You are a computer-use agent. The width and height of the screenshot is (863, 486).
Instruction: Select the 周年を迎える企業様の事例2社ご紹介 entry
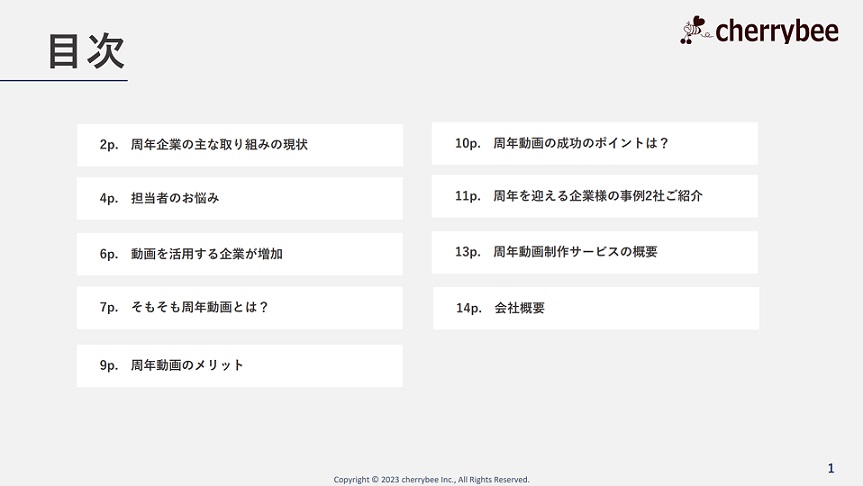[594, 196]
